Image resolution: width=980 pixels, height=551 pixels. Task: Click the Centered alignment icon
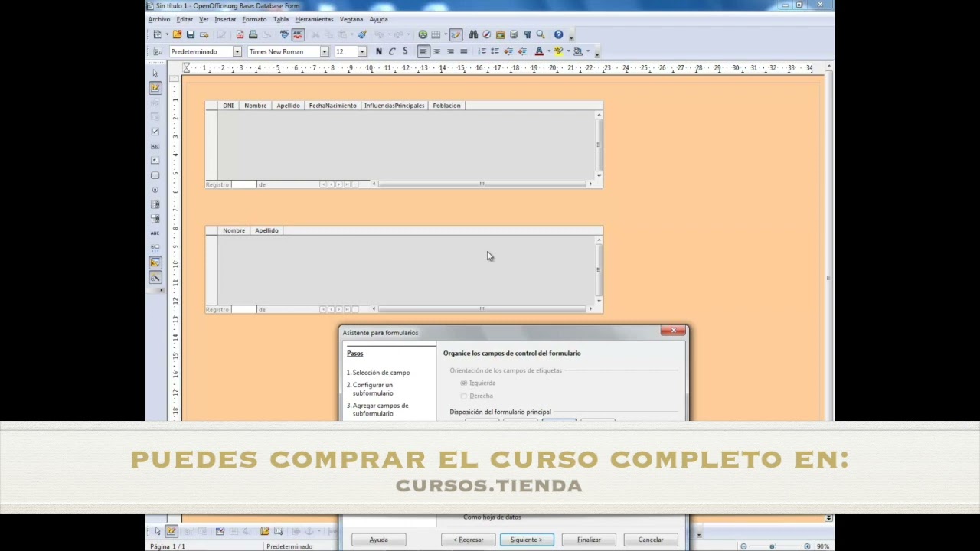point(436,51)
